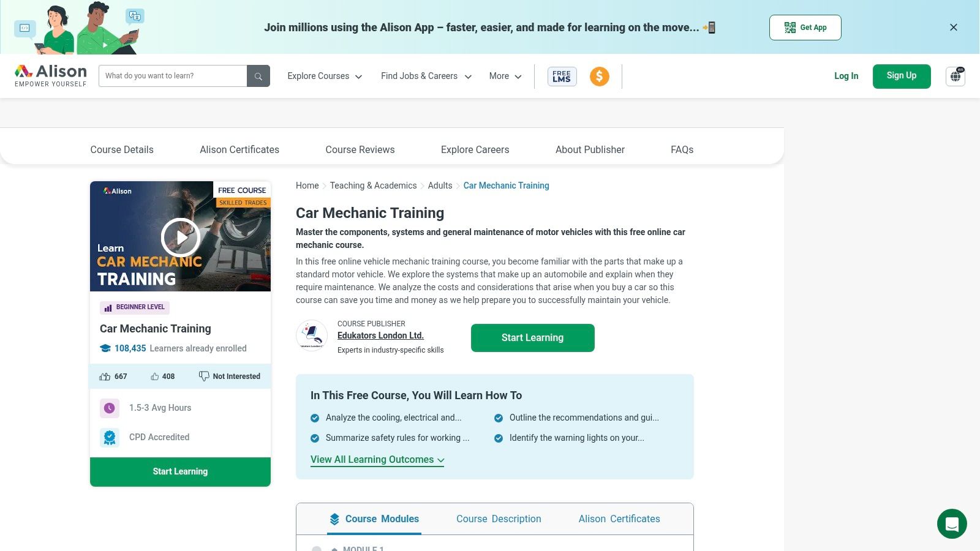Click the Car Mechanic Training card title

pyautogui.click(x=156, y=329)
